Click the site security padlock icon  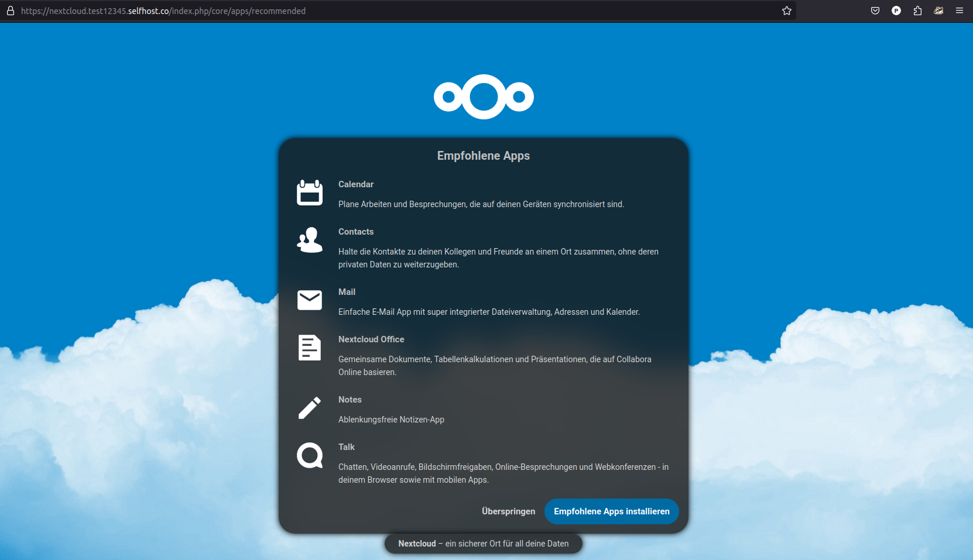coord(10,11)
